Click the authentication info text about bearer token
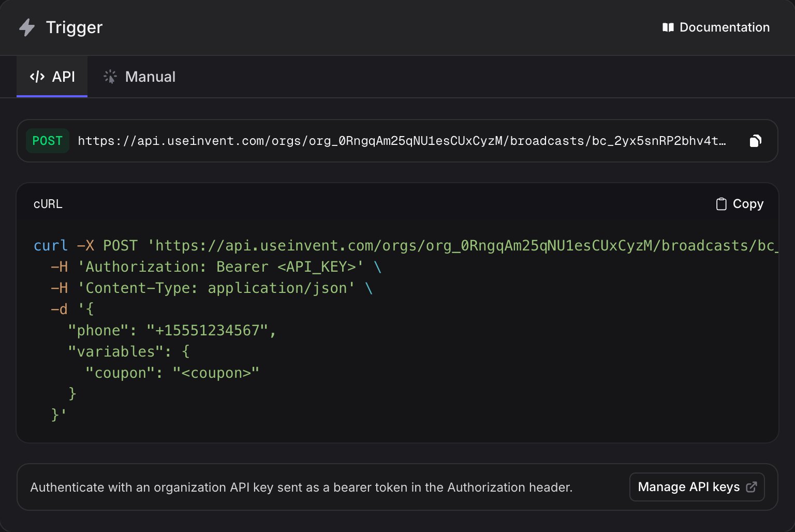Viewport: 795px width, 532px height. coord(301,487)
